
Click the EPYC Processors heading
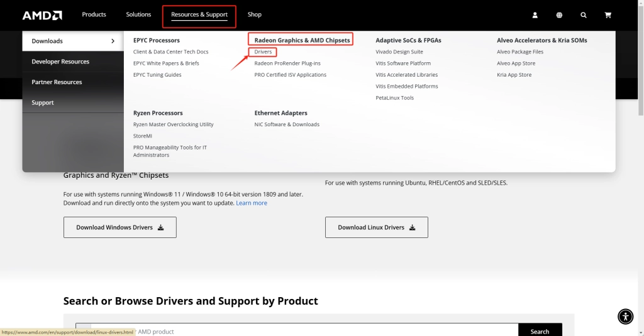156,40
